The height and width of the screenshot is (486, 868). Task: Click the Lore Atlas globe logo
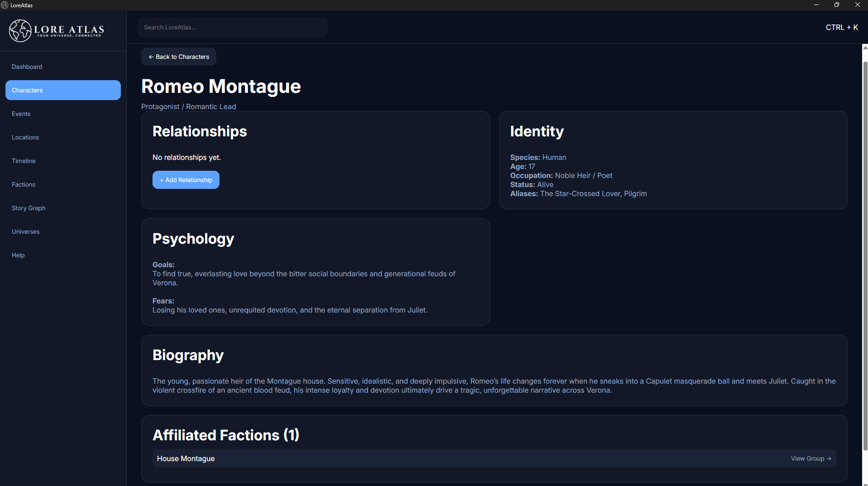click(x=20, y=31)
